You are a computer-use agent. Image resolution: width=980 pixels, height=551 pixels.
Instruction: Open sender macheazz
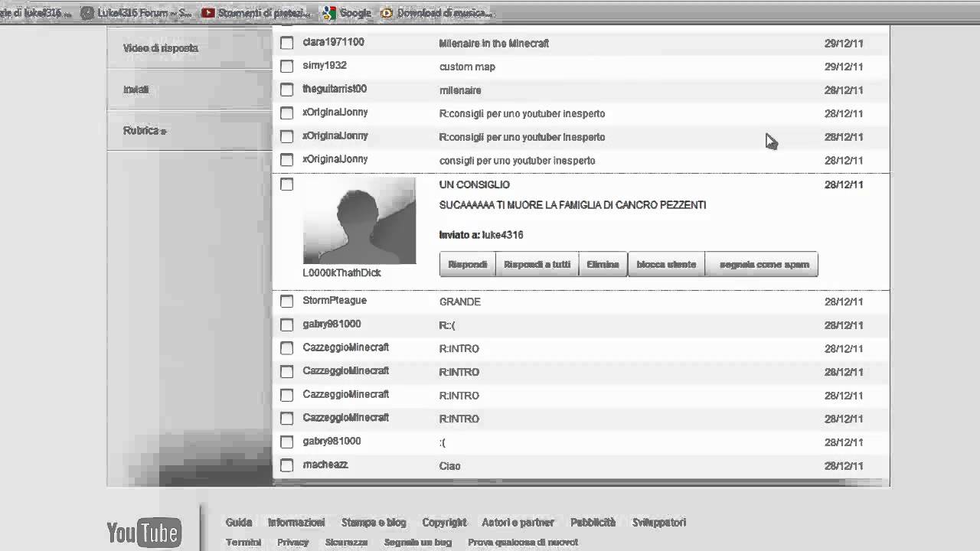pos(325,465)
